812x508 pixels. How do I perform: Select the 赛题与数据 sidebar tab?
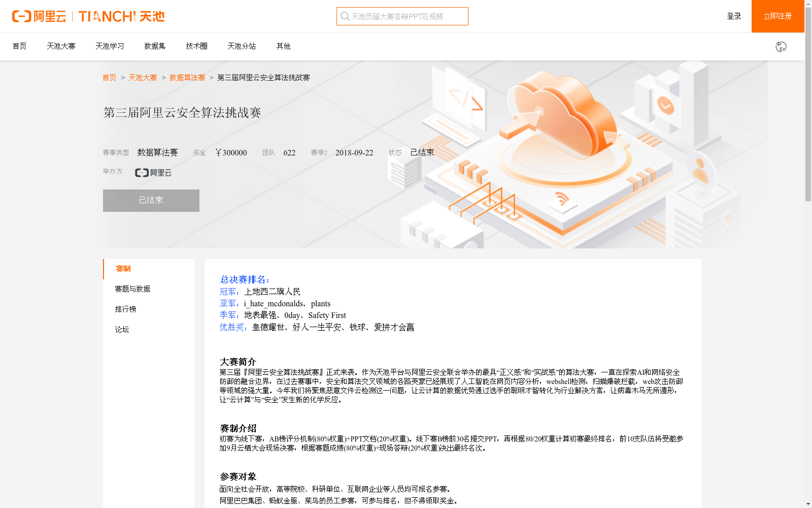click(x=149, y=289)
